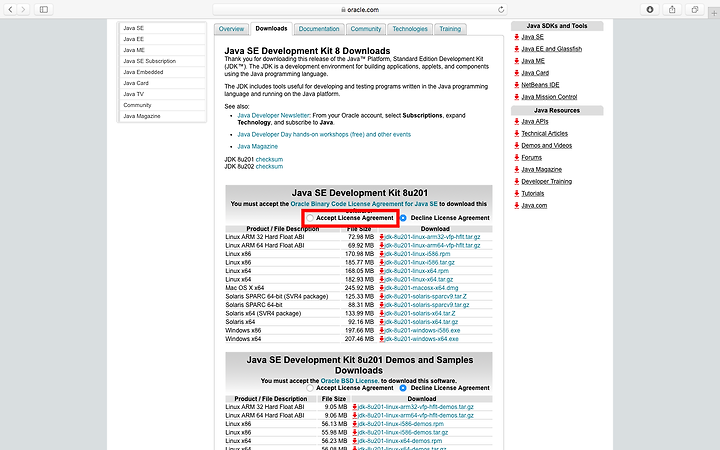Download jdk-8u201-linux-x64.tar.gz

click(418, 279)
